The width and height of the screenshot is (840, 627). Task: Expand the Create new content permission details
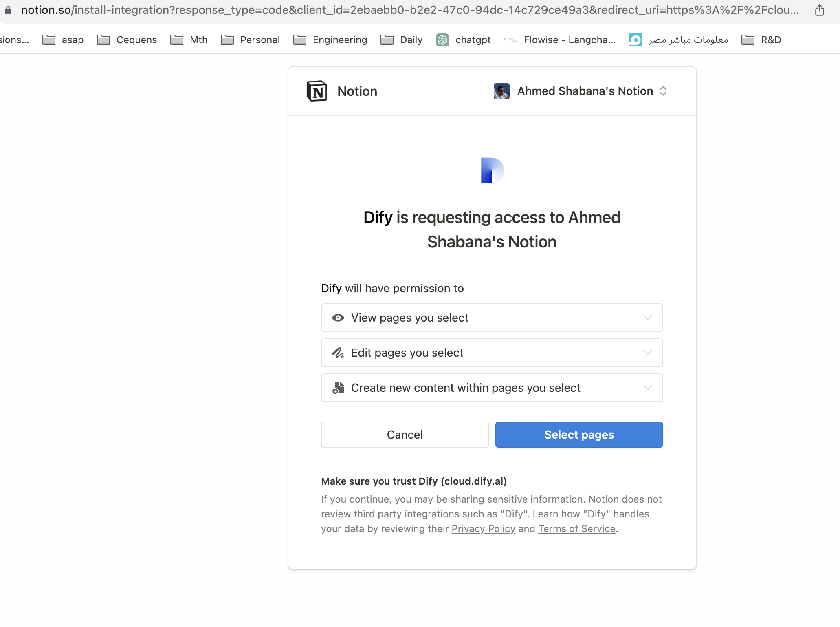[x=647, y=388]
